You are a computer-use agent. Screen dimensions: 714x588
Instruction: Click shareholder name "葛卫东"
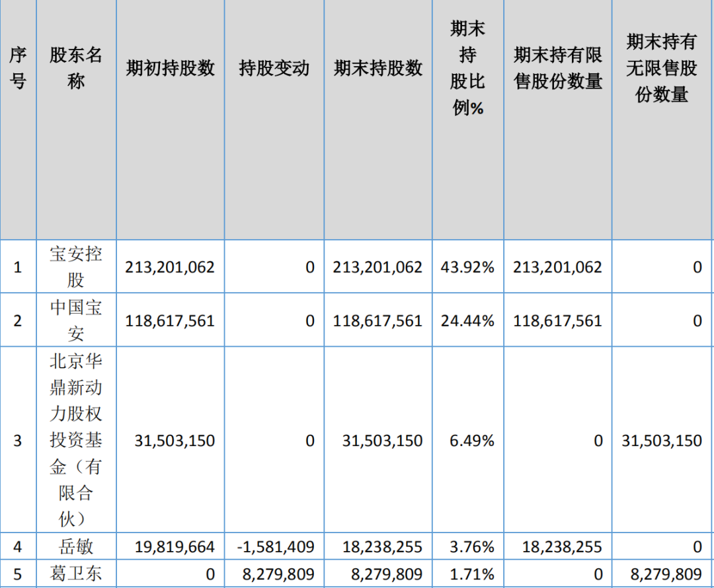(x=75, y=573)
